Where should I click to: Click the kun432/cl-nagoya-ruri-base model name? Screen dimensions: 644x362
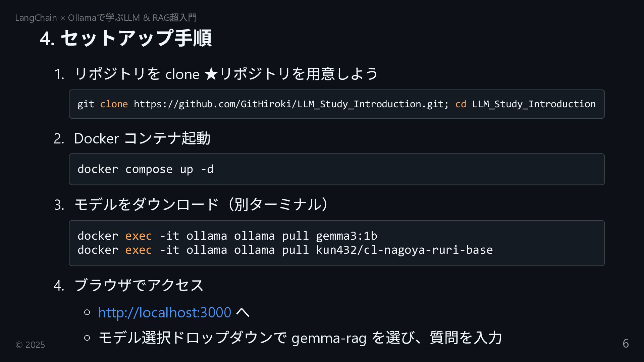coord(404,250)
